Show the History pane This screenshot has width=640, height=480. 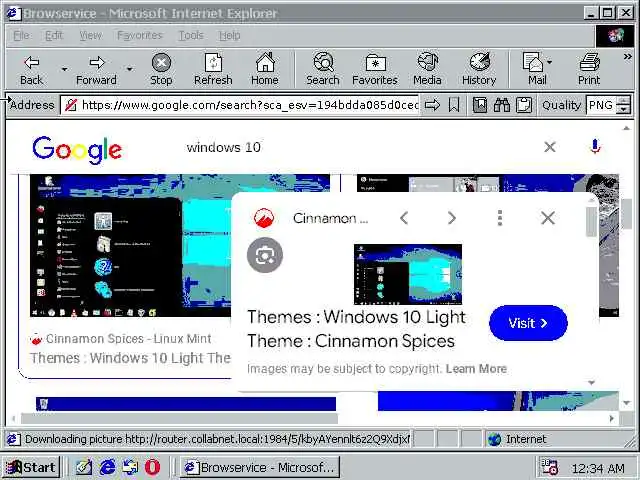coord(479,69)
